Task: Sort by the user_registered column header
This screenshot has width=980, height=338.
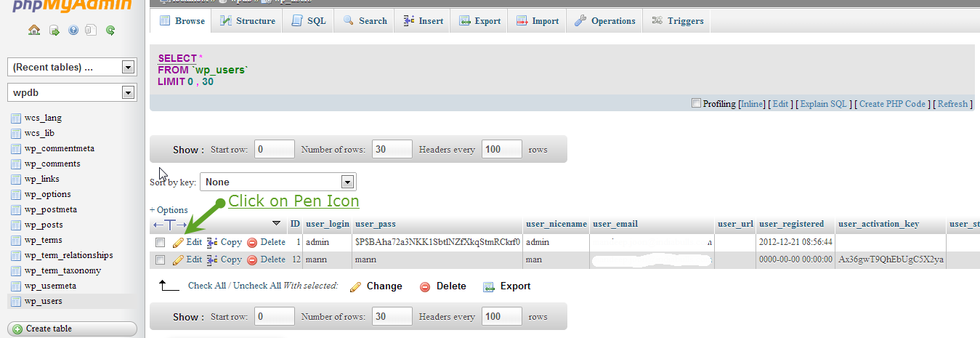Action: (x=792, y=224)
